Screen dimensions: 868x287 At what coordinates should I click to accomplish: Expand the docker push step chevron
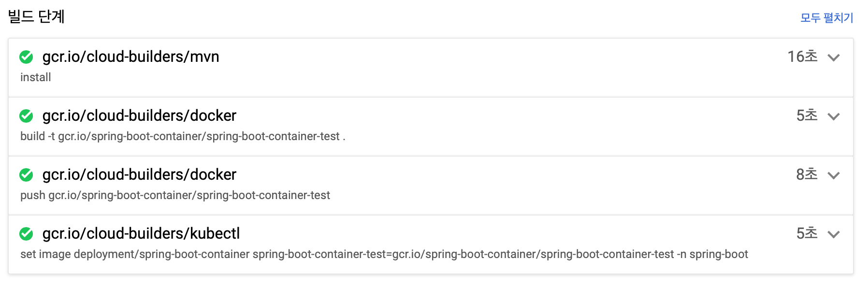833,175
